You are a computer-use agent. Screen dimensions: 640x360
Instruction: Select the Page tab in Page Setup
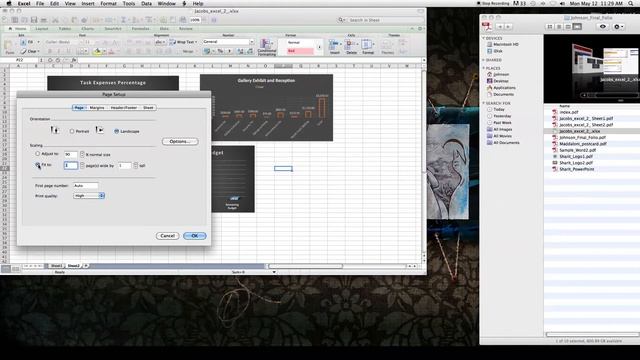(x=80, y=108)
